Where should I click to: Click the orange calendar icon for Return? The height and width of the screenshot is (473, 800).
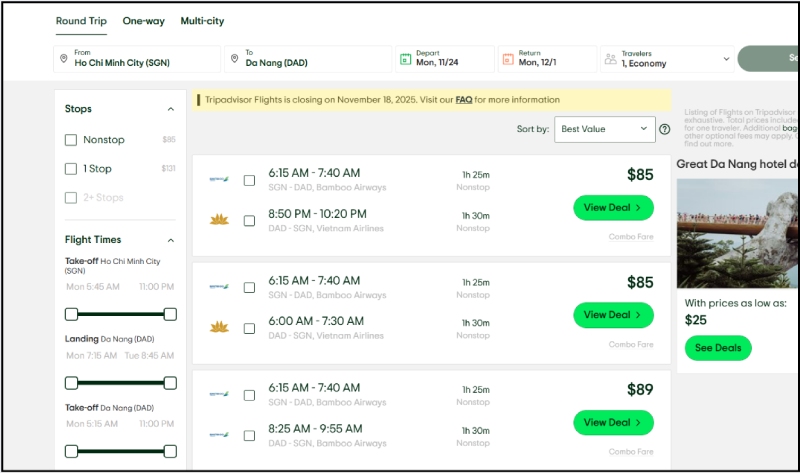pos(508,59)
